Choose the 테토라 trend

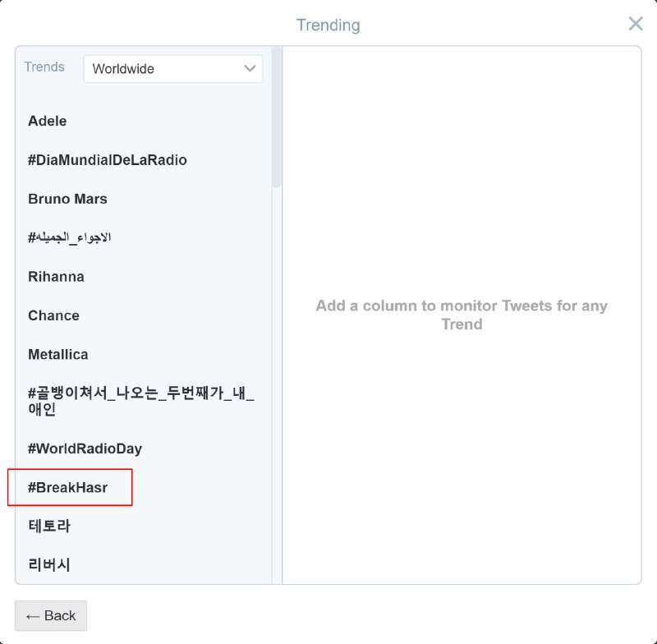coord(49,526)
